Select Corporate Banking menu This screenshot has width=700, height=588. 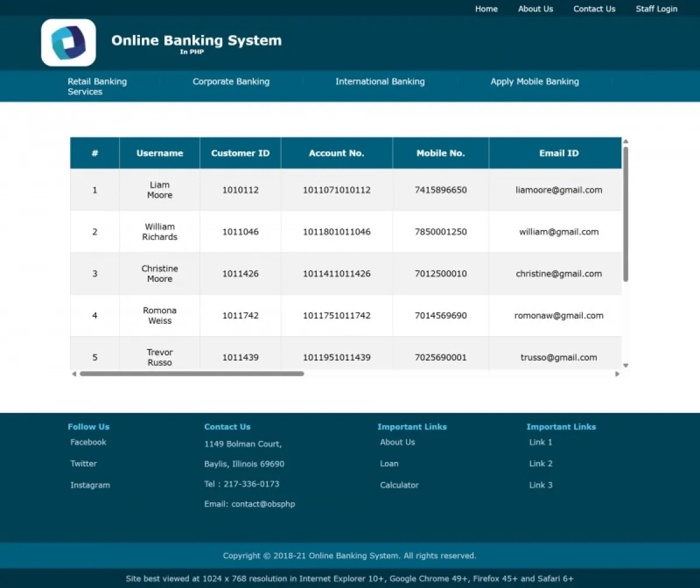tap(231, 82)
